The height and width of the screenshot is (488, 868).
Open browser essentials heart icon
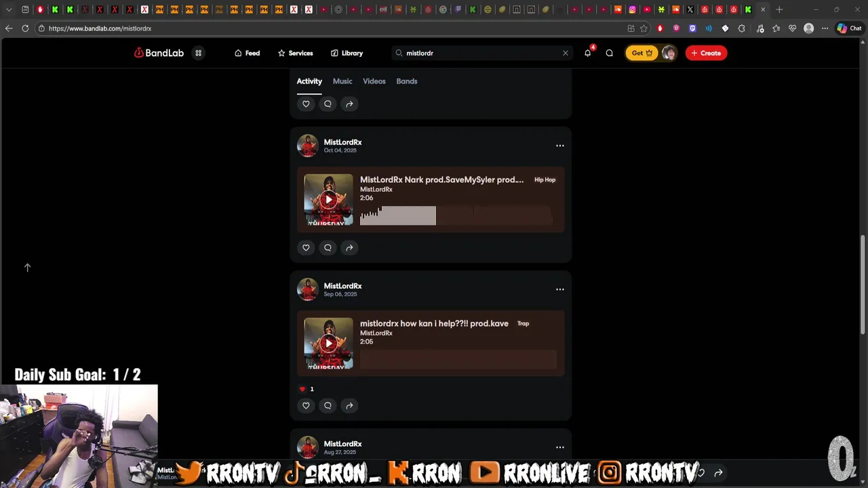[x=792, y=28]
